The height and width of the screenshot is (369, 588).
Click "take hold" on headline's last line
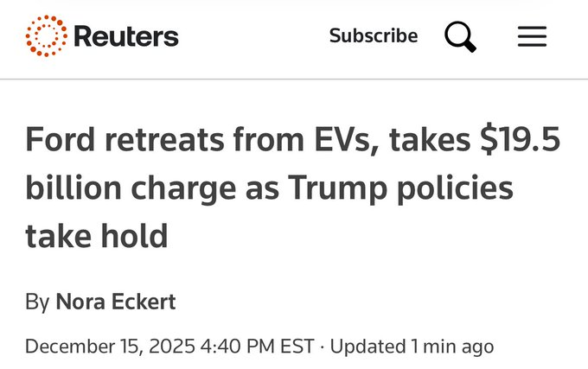(96, 234)
